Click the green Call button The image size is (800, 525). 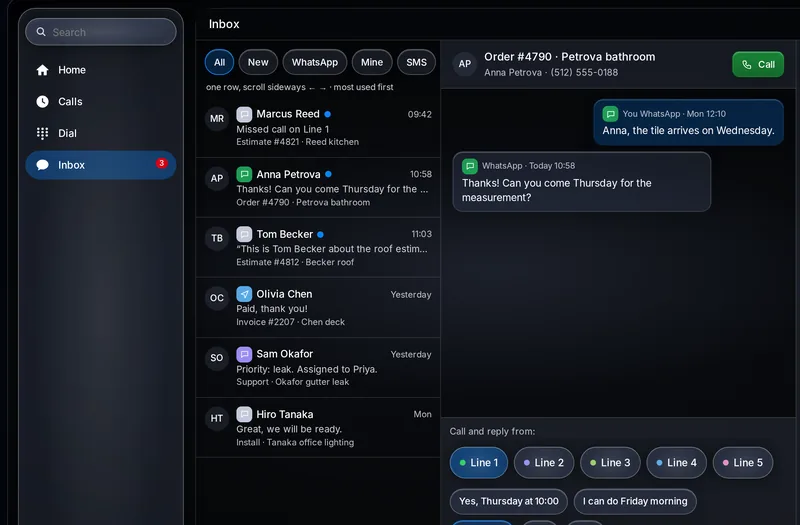[758, 64]
